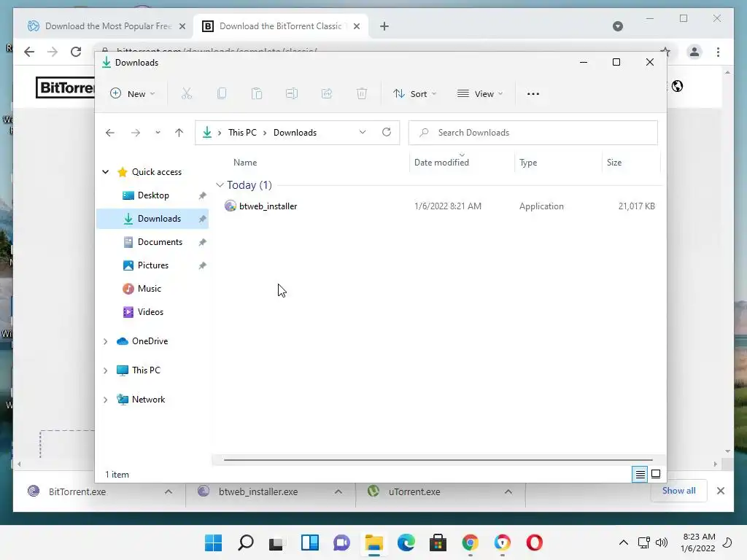
Task: Reload the Chrome page
Action: click(76, 52)
